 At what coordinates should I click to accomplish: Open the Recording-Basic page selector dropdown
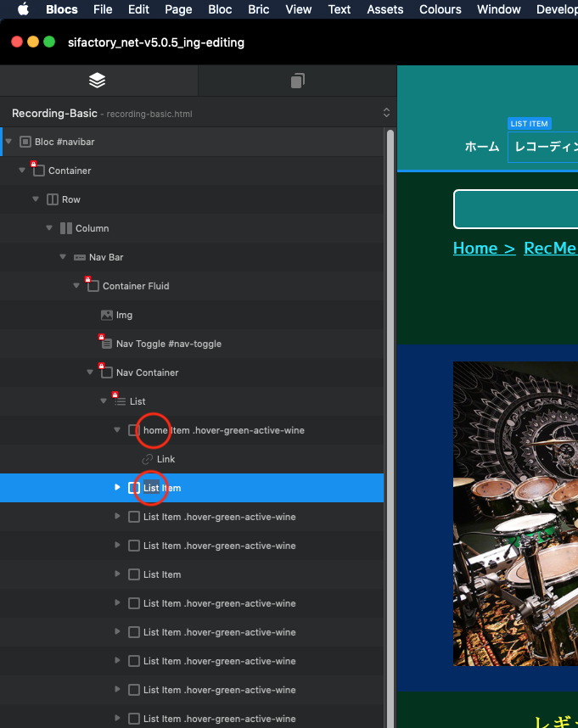tap(386, 113)
